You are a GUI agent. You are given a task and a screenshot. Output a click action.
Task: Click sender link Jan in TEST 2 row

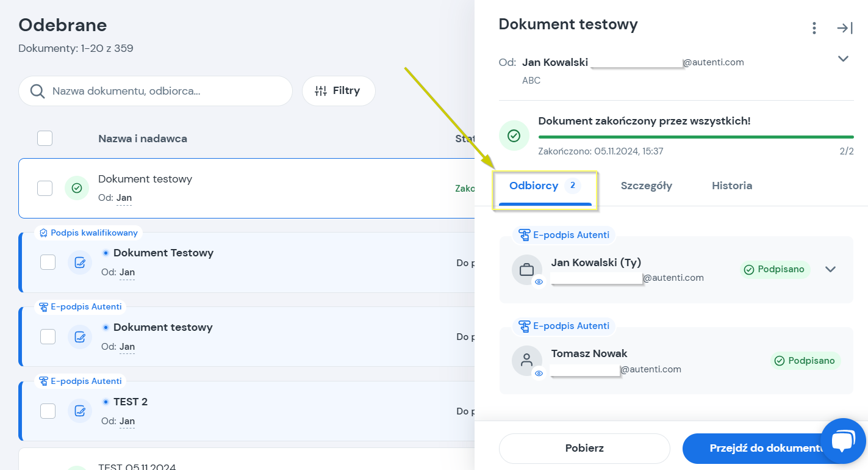(127, 421)
